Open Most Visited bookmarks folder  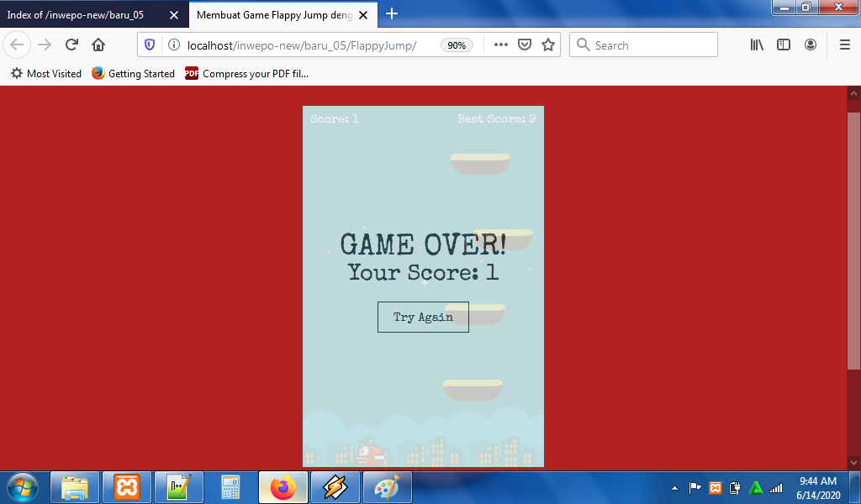46,74
